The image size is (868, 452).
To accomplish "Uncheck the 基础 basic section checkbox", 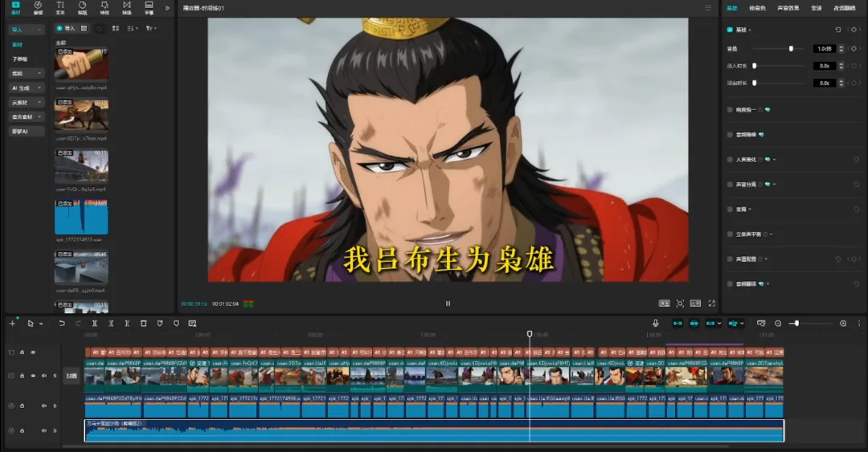I will 730,30.
